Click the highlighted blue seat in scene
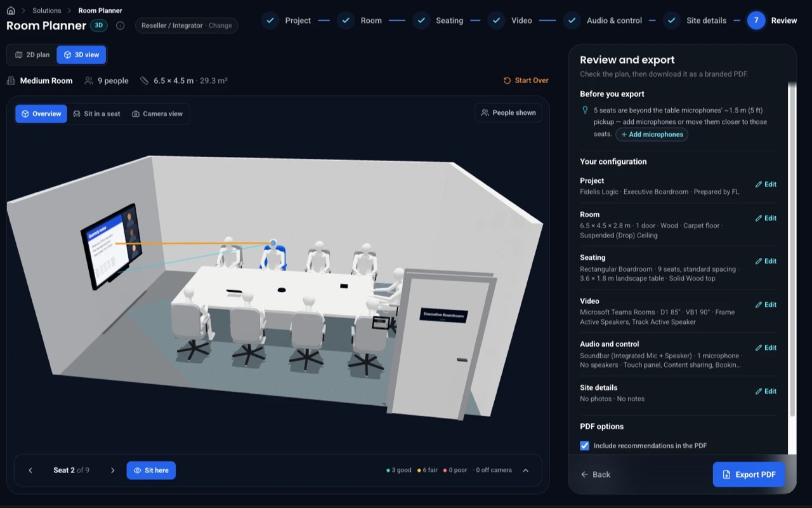Screen dimensions: 812x508 pos(273,257)
